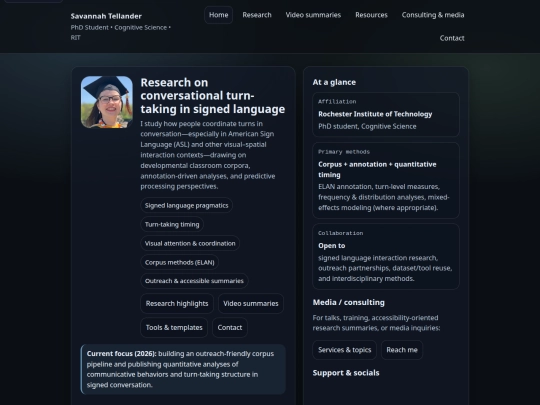Click the graduation profile photo

click(x=107, y=102)
